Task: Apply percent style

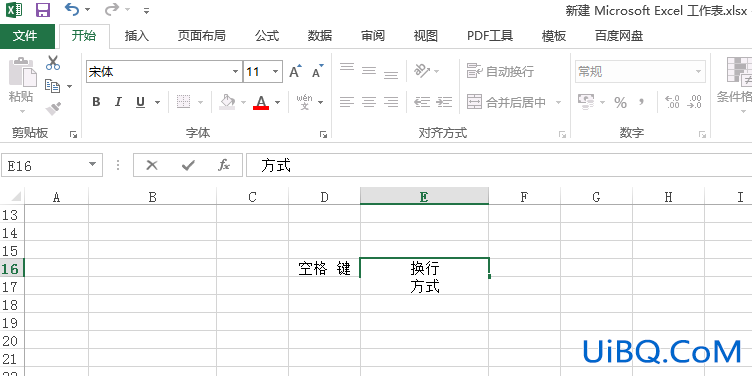Action: tap(621, 102)
